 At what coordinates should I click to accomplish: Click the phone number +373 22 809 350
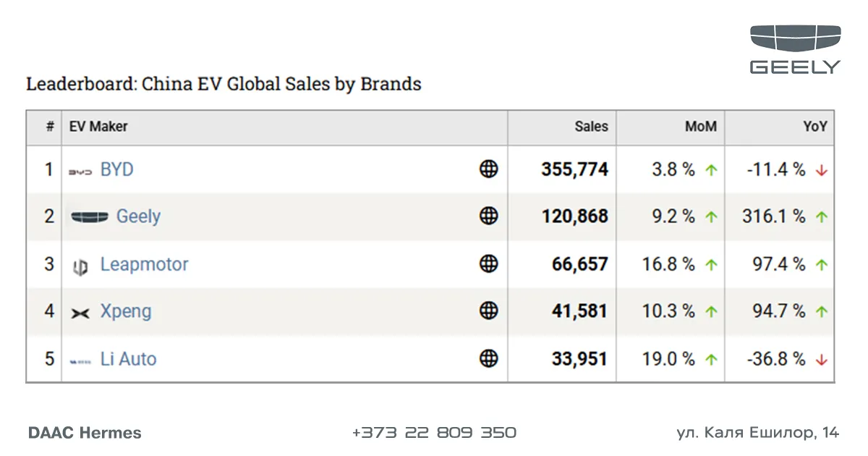point(434,433)
